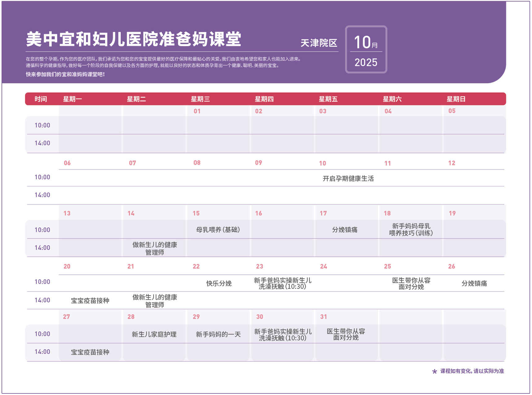Viewport: 532px width, 395px height.
Task: Open the 新手妈妈母乳喂养技巧(训练) class entry
Action: coord(411,230)
